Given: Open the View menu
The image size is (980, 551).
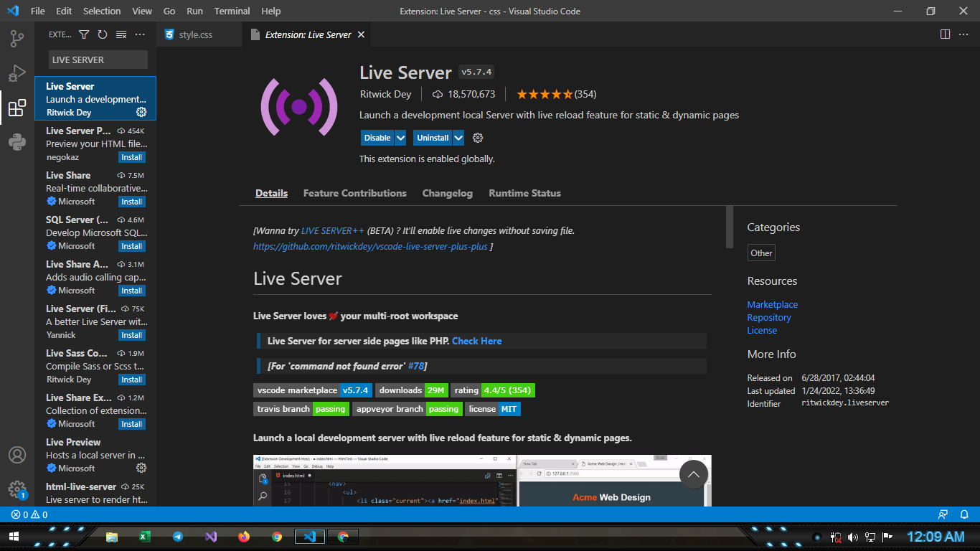Looking at the screenshot, I should pyautogui.click(x=142, y=11).
